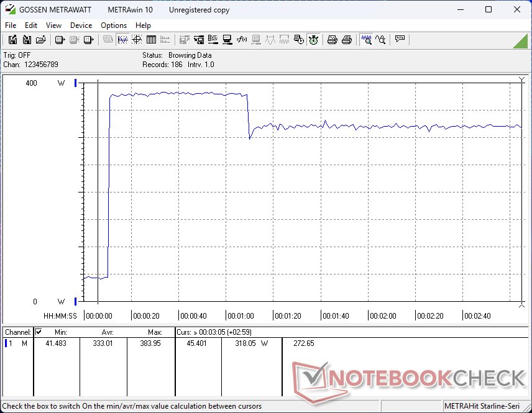Click the waveform zoom magnifier icon
The width and height of the screenshot is (532, 413).
pyautogui.click(x=367, y=40)
